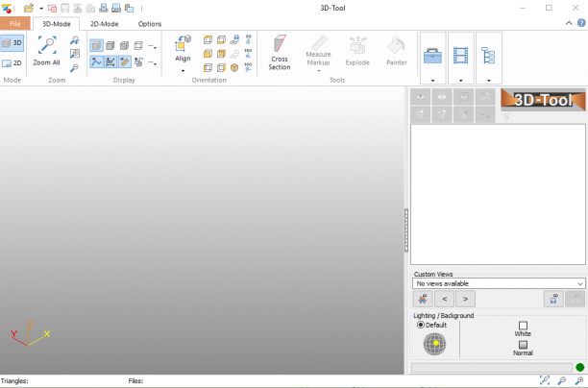The width and height of the screenshot is (588, 388).
Task: Click the zoom previous magnifier with arrow
Action: tap(75, 40)
